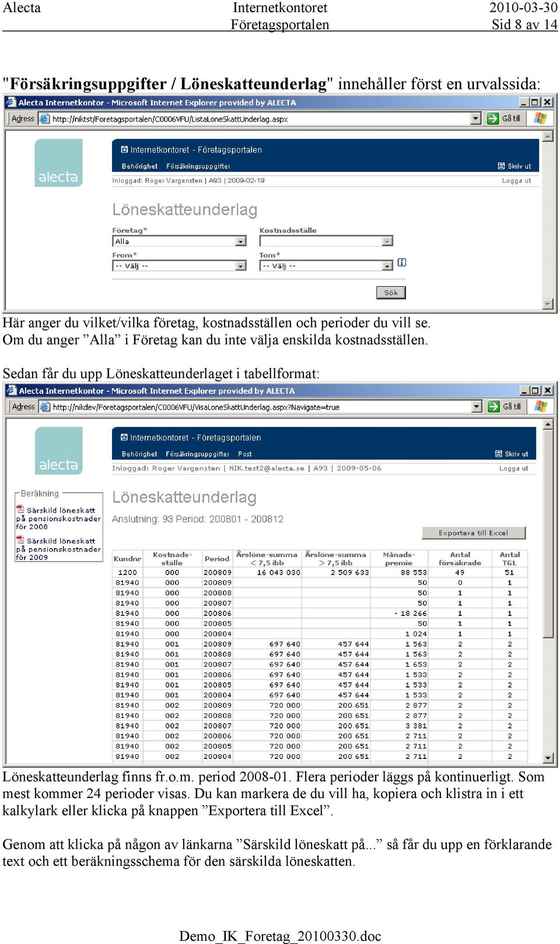Open the From period dropdown
This screenshot has height=944, width=560.
(179, 266)
